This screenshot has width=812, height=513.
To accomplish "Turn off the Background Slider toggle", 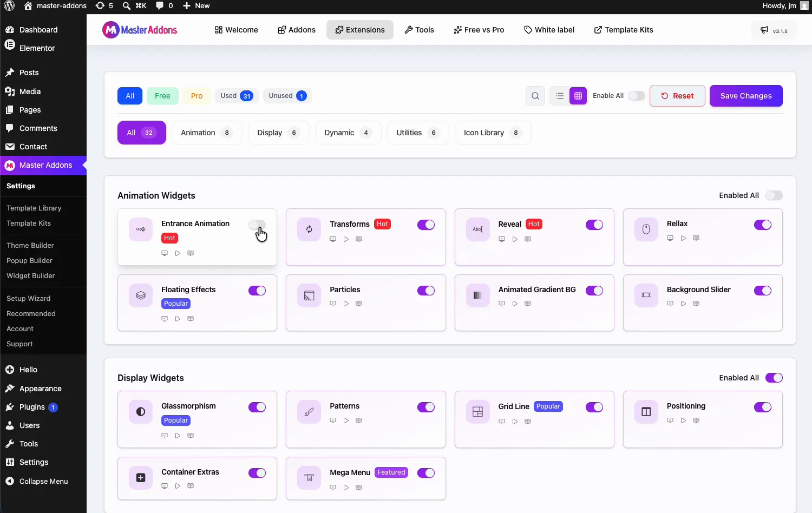I will coord(763,291).
